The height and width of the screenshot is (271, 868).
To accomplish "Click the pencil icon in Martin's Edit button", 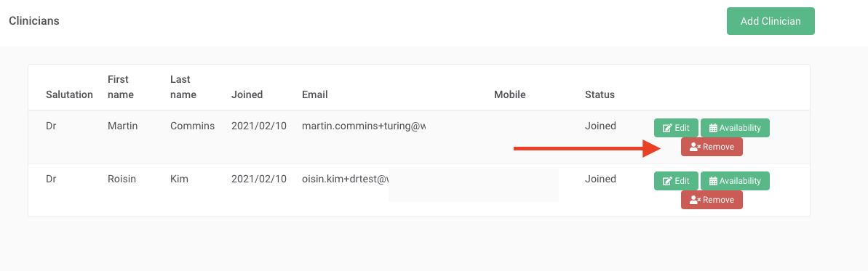I will (x=668, y=128).
